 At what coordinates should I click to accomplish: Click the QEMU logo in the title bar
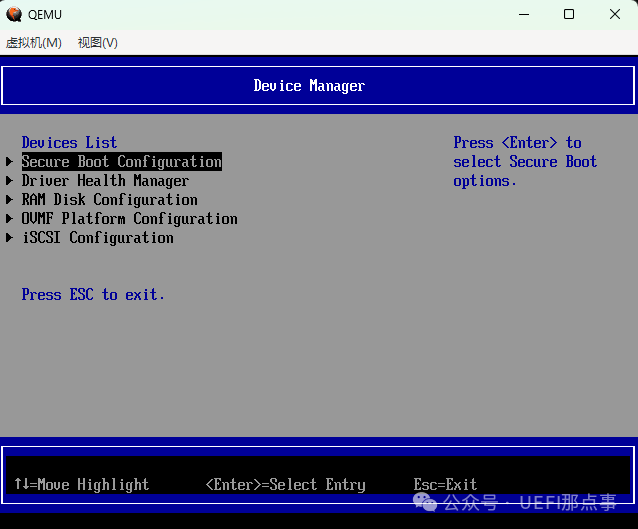click(x=14, y=14)
